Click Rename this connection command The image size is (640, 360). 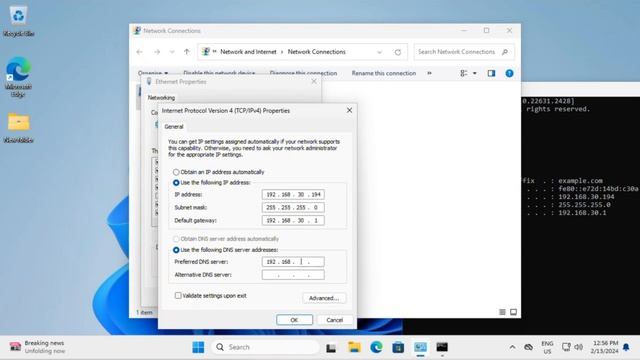click(x=384, y=73)
